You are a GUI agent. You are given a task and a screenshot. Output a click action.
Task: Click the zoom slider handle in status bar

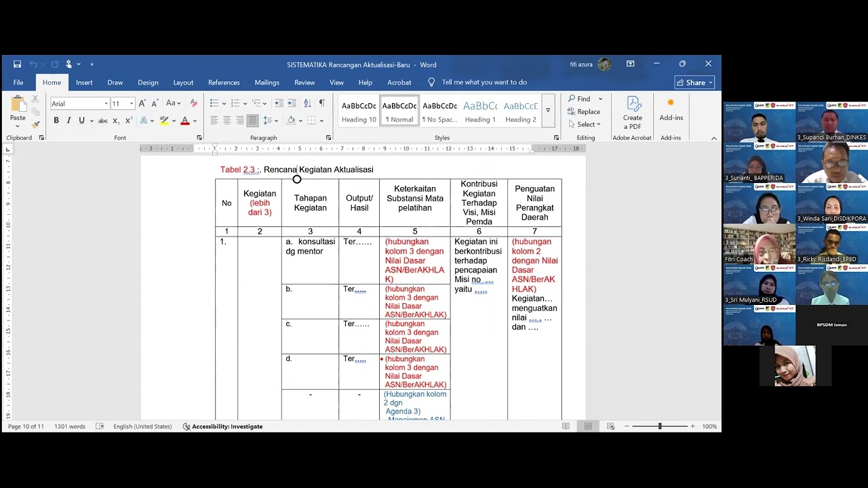tap(660, 426)
